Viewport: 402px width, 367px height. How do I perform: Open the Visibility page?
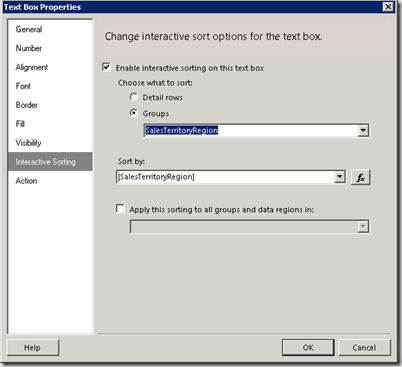28,143
